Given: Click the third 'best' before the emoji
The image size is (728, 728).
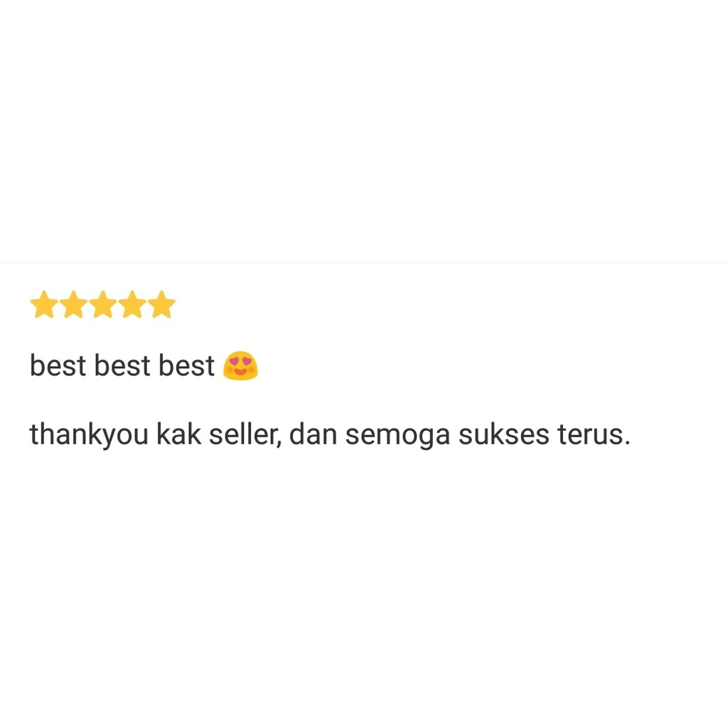Looking at the screenshot, I should 187,365.
